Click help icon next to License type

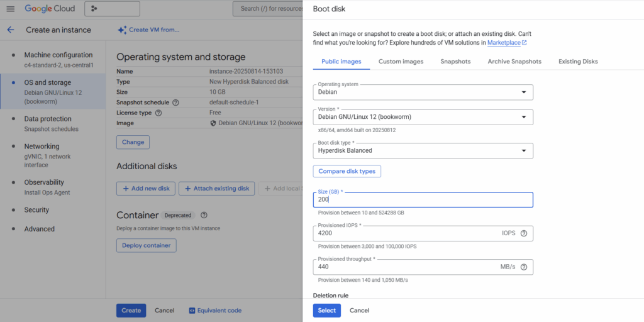(158, 113)
